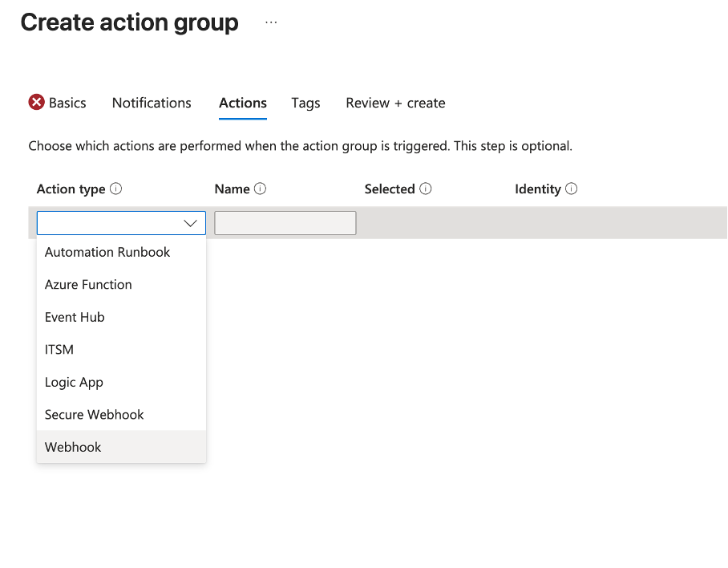Image resolution: width=728 pixels, height=568 pixels.
Task: Select Logic App option
Action: 74,382
